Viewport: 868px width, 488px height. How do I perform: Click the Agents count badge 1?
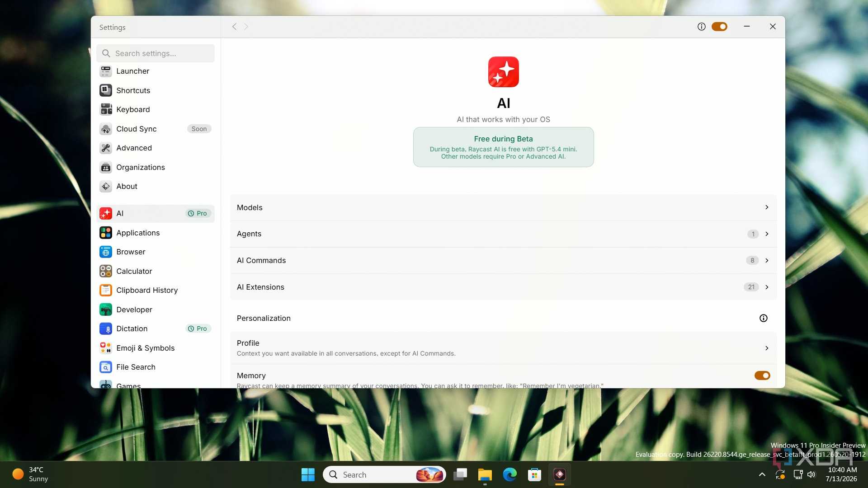coord(753,234)
